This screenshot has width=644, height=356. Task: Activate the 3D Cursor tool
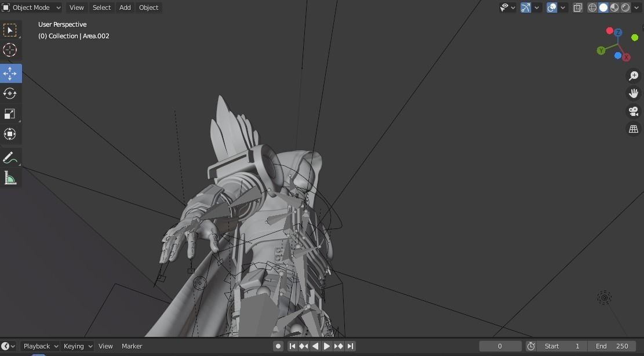tap(10, 50)
